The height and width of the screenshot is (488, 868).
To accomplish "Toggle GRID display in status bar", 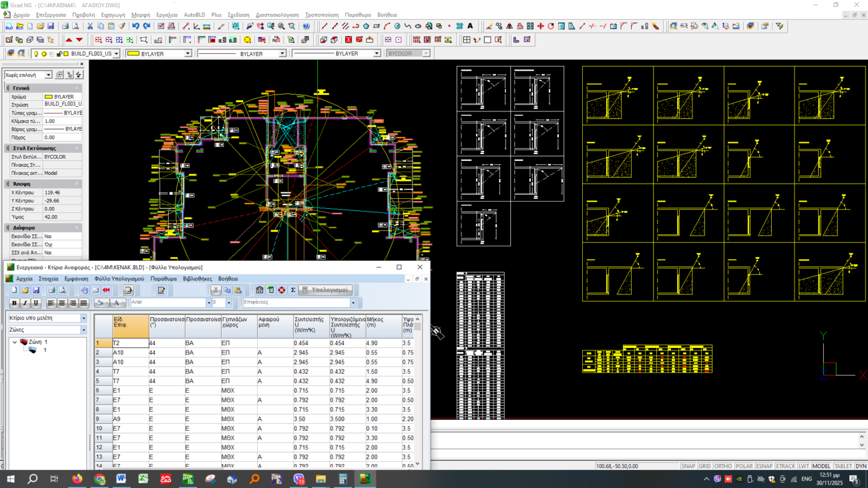I will coord(704,466).
